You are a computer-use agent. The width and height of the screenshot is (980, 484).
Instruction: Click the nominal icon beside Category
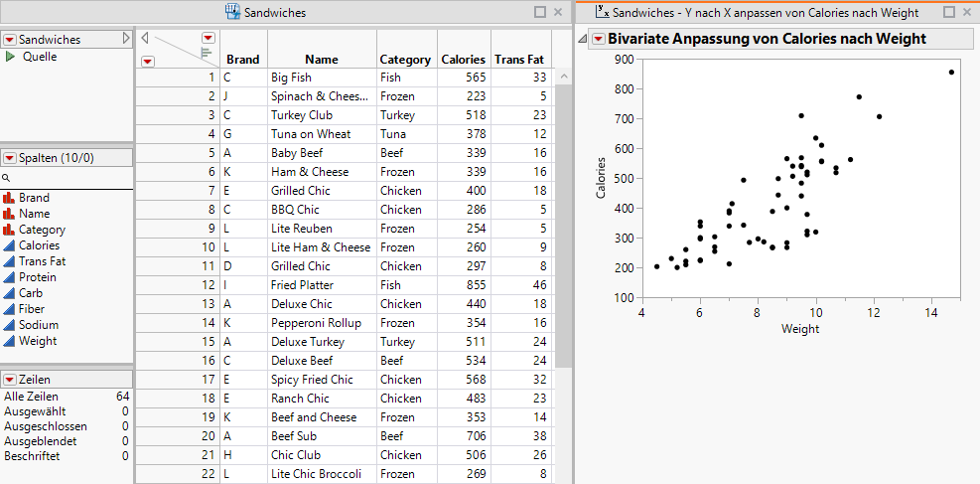point(9,230)
